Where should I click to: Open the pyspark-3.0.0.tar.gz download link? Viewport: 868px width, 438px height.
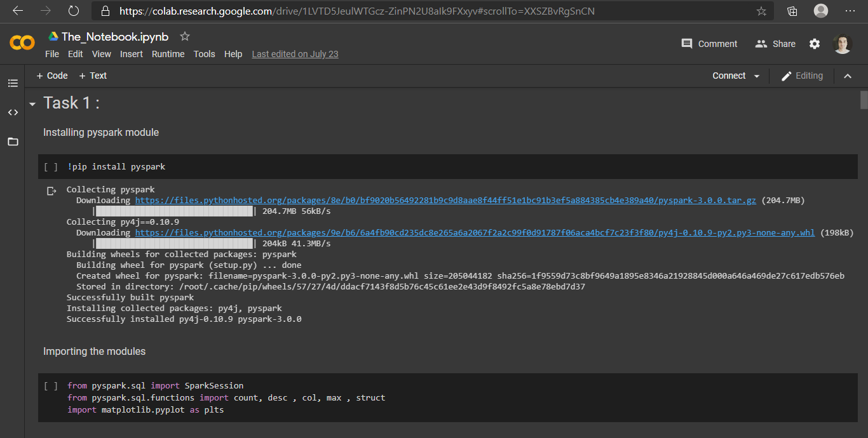[x=445, y=201]
